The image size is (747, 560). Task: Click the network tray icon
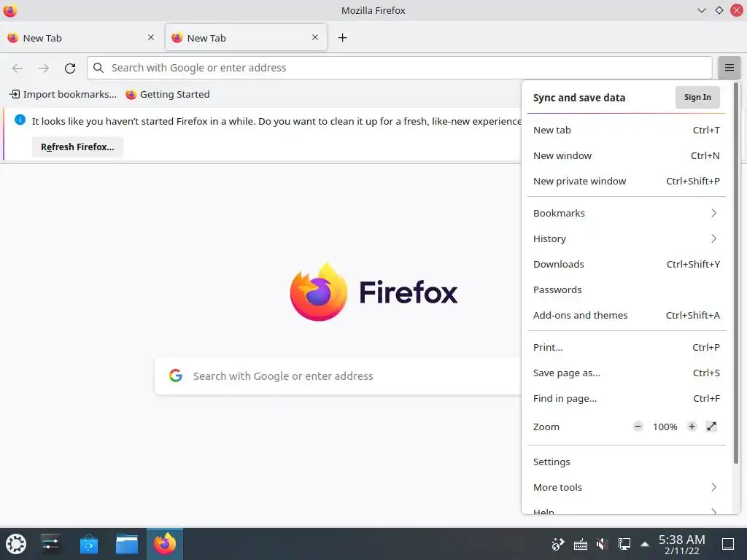point(624,544)
